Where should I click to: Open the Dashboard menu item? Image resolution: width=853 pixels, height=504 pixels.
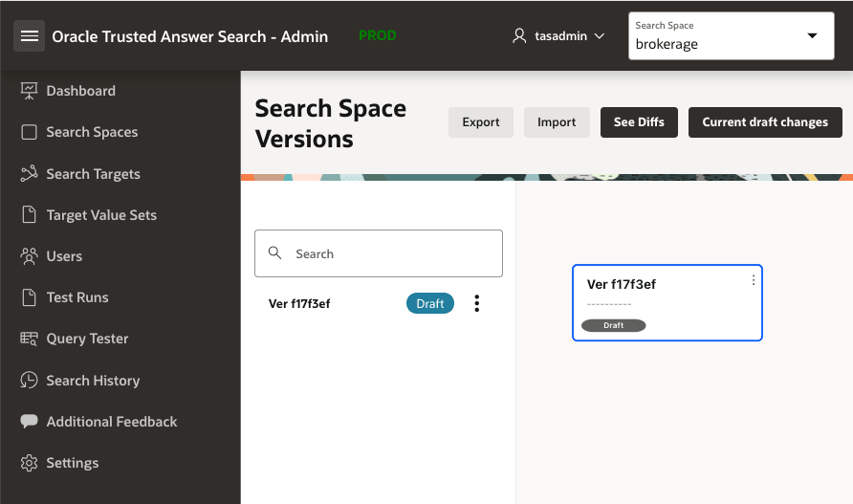80,91
